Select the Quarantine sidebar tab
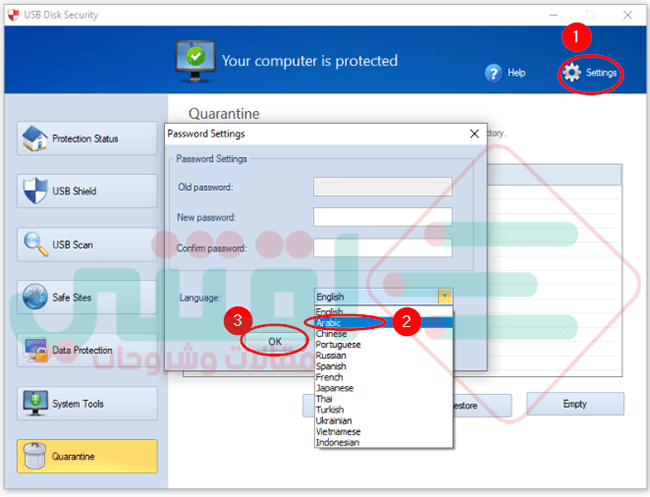Image resolution: width=650 pixels, height=497 pixels. [x=87, y=456]
